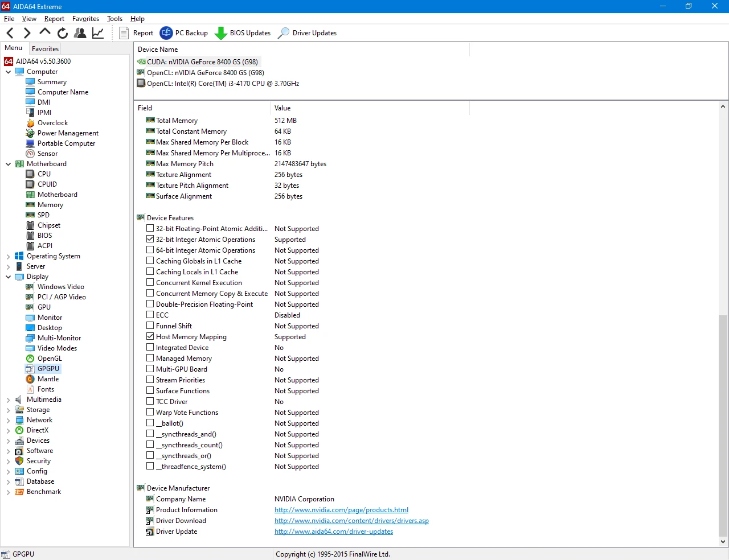Open the Tools menu
Image resolution: width=729 pixels, height=560 pixels.
coord(114,19)
